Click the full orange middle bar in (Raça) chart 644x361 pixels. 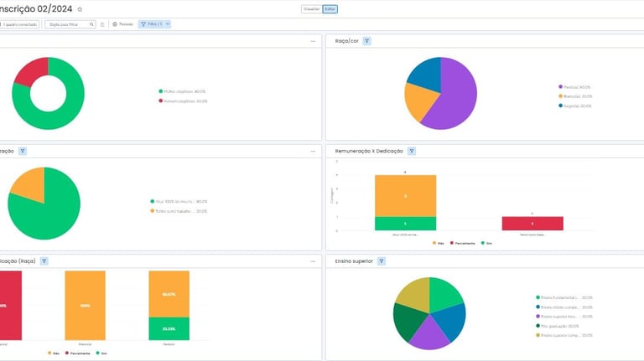coord(85,306)
